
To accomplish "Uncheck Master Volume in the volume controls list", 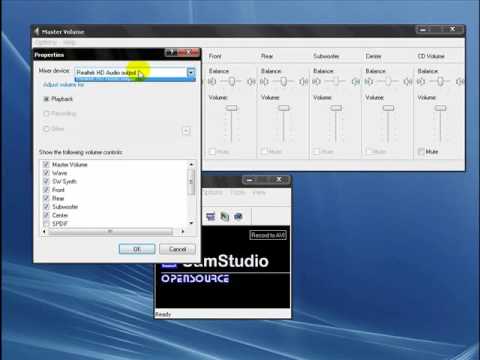I will (x=46, y=165).
